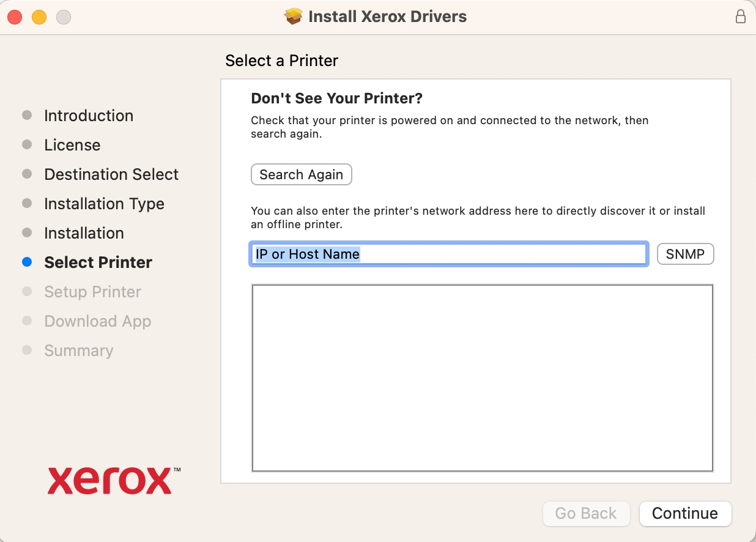Click the disabled Go Back button
This screenshot has width=756, height=542.
pyautogui.click(x=585, y=514)
